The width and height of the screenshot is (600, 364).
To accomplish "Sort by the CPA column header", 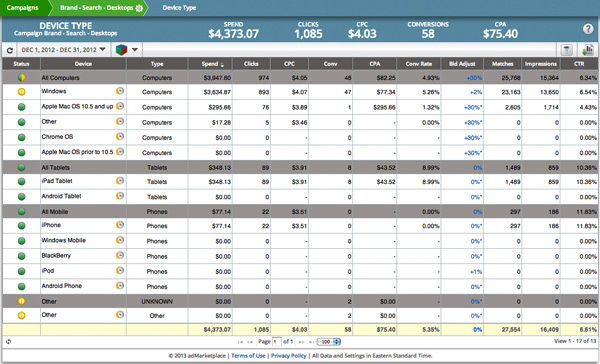I will (375, 64).
